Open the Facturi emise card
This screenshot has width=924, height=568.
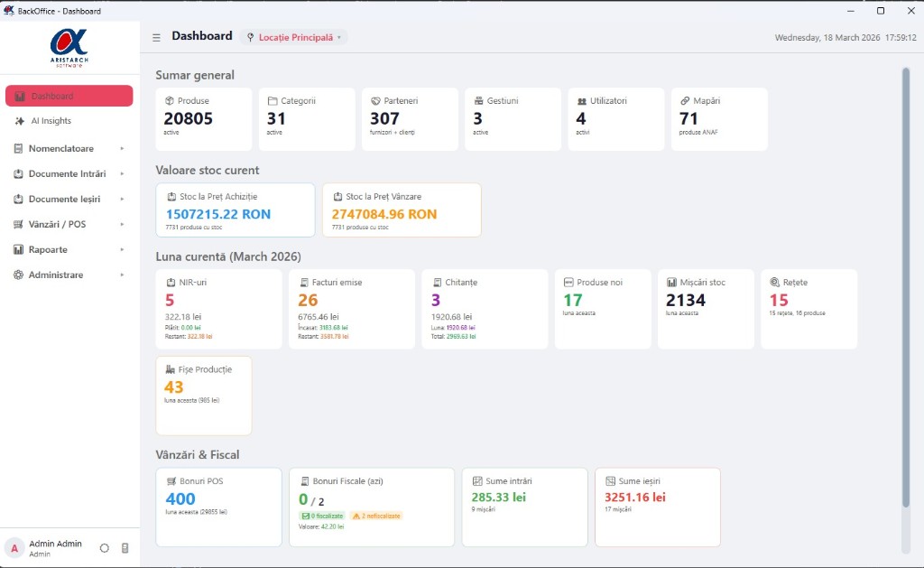(352, 309)
